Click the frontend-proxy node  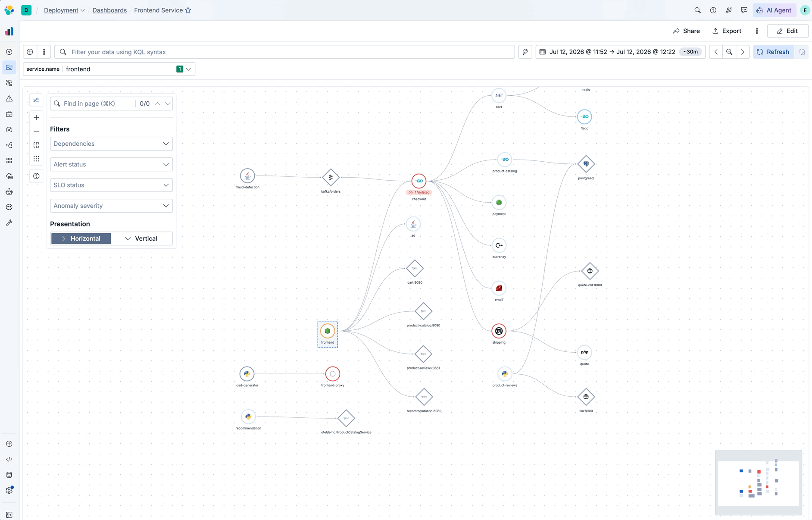pos(333,374)
